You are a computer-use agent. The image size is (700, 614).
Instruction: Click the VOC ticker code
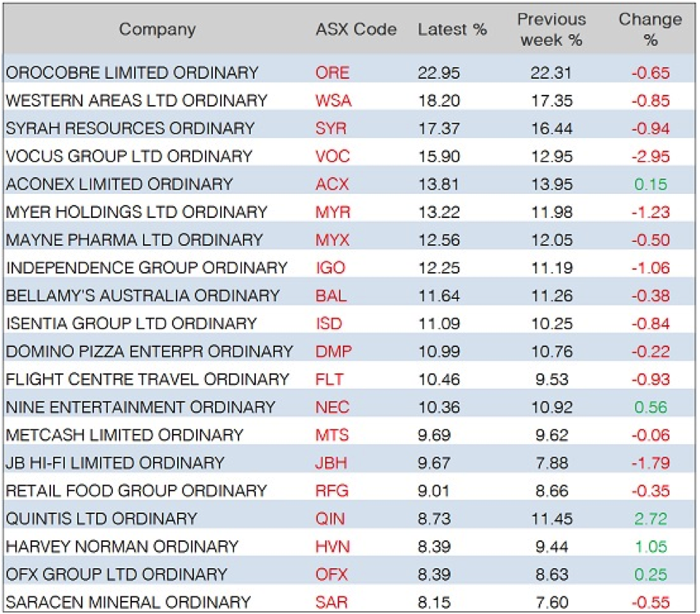click(x=332, y=156)
